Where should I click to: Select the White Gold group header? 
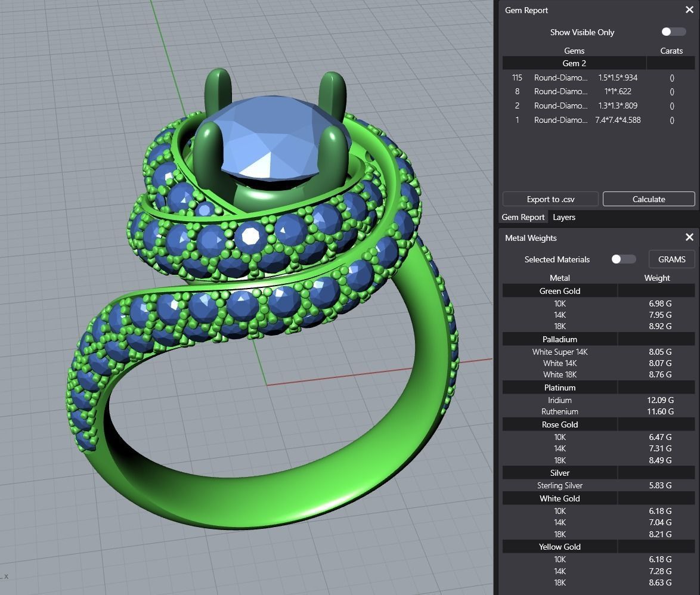point(599,498)
